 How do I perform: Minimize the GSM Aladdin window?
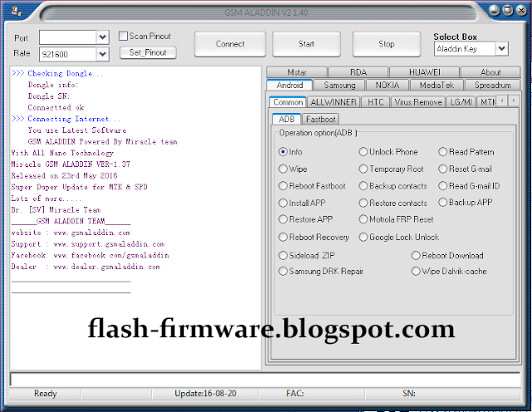(495, 11)
